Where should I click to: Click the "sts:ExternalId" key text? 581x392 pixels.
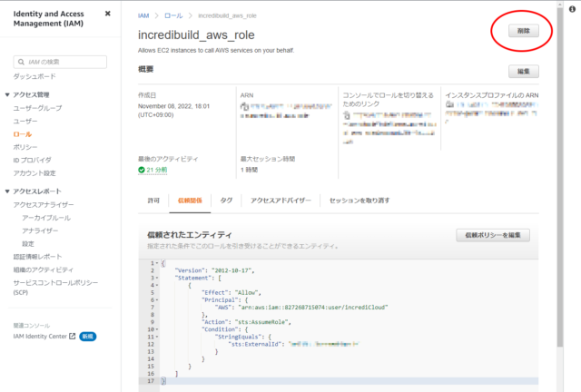tap(256, 344)
